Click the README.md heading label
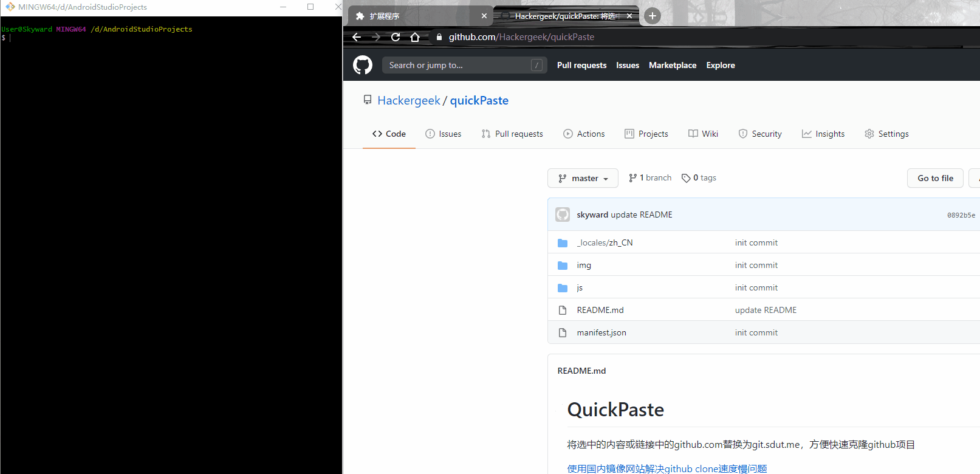980x474 pixels. tap(581, 371)
